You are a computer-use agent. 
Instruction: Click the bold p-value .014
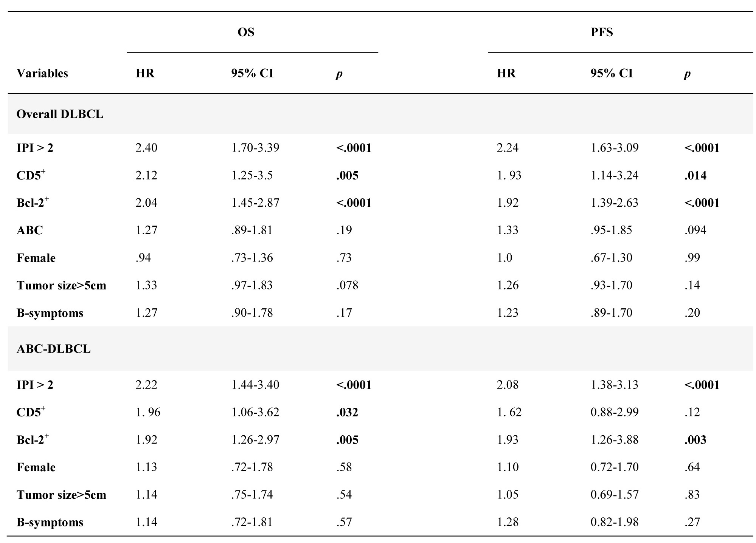[x=695, y=175]
